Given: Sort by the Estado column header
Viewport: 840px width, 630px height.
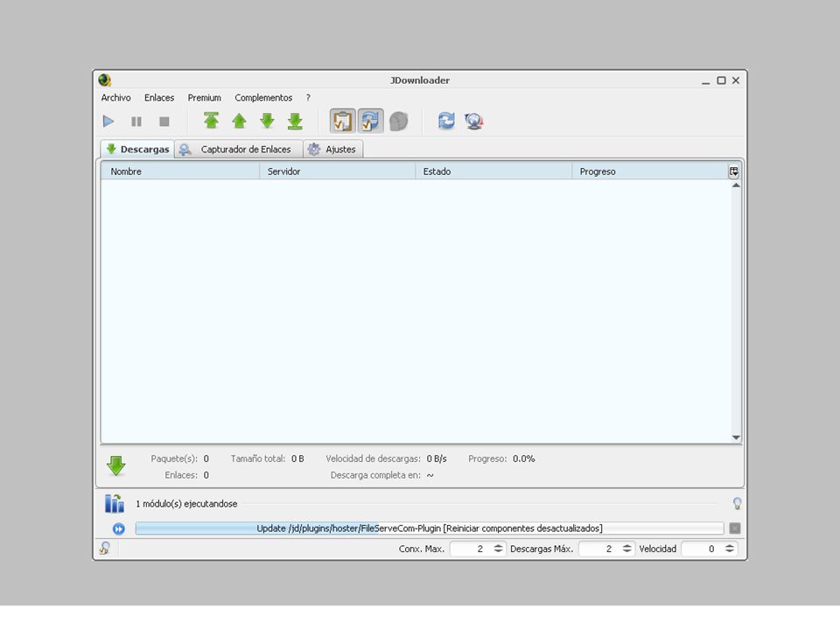Looking at the screenshot, I should pyautogui.click(x=493, y=171).
